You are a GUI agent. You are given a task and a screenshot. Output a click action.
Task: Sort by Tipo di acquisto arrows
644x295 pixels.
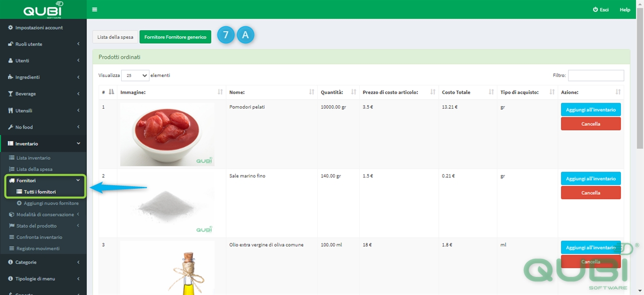pos(551,92)
